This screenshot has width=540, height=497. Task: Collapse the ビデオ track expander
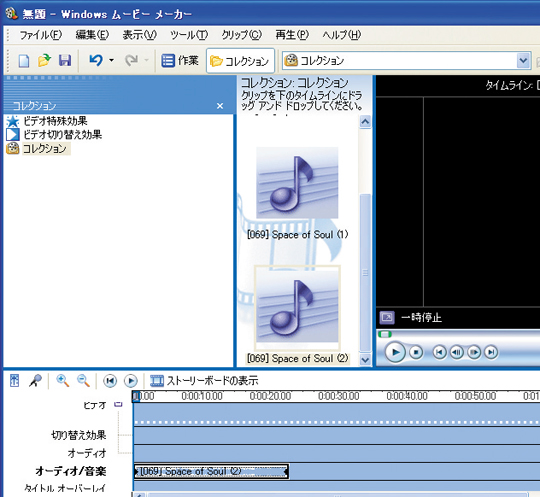118,404
